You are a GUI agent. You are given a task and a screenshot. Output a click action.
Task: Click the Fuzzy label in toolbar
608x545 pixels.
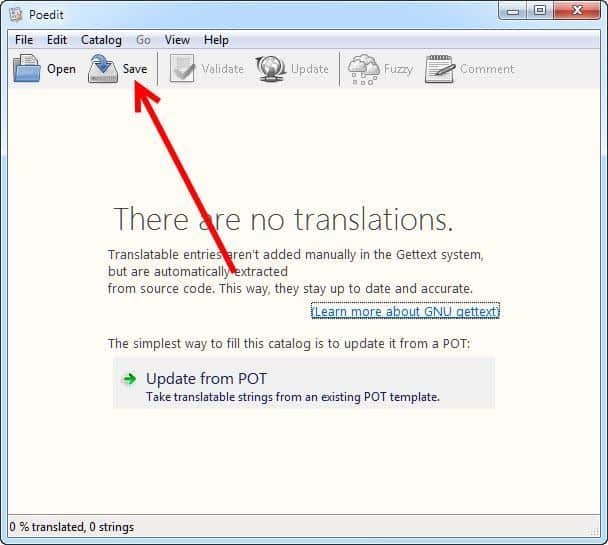point(398,69)
